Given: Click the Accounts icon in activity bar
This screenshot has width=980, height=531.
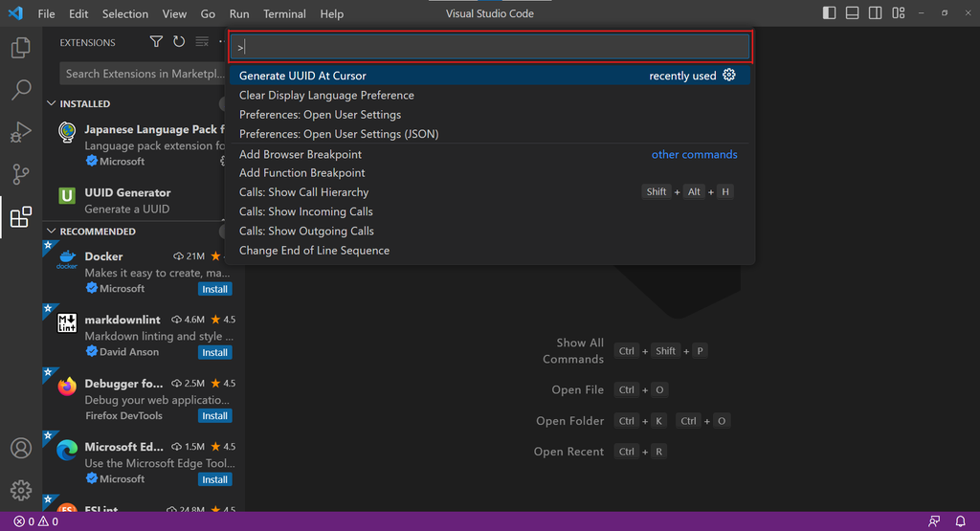Looking at the screenshot, I should (x=20, y=448).
